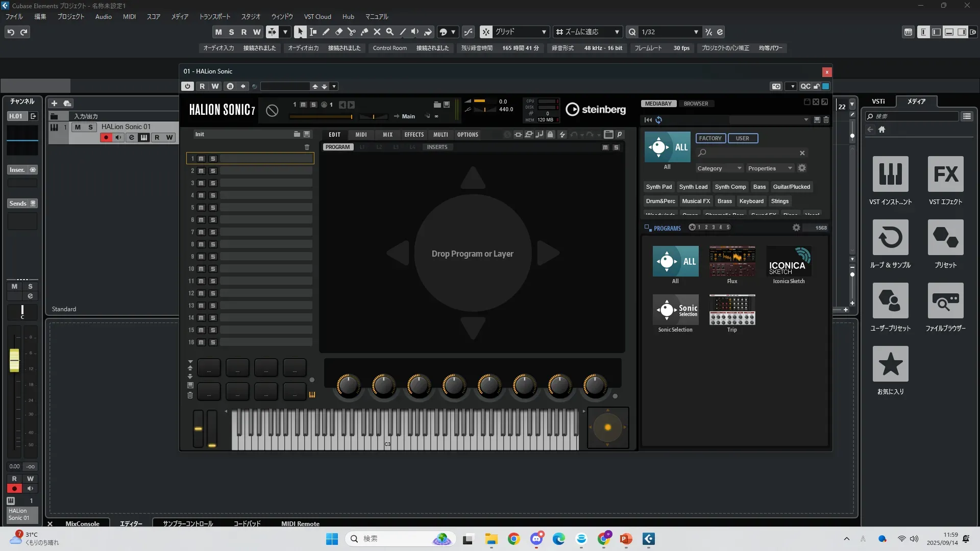
Task: Open the MIDI menu
Action: [x=129, y=16]
